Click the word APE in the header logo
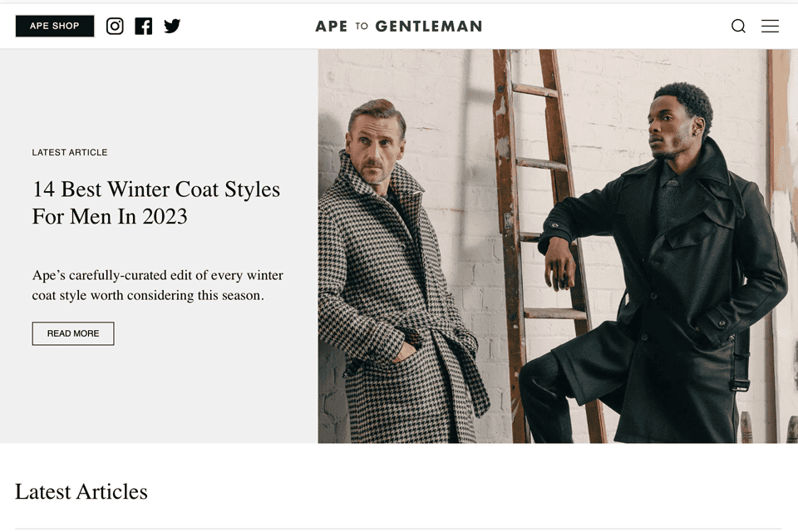798x532 pixels. click(x=332, y=26)
